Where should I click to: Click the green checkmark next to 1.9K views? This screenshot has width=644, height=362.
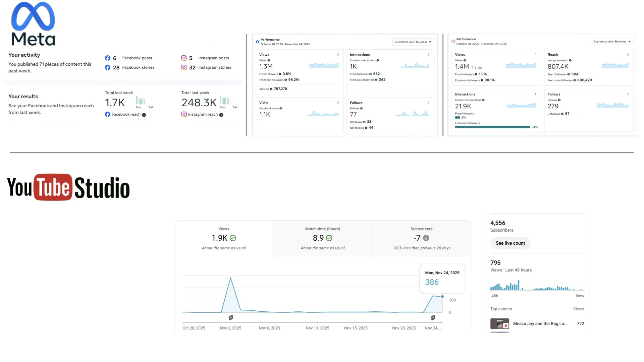(233, 238)
